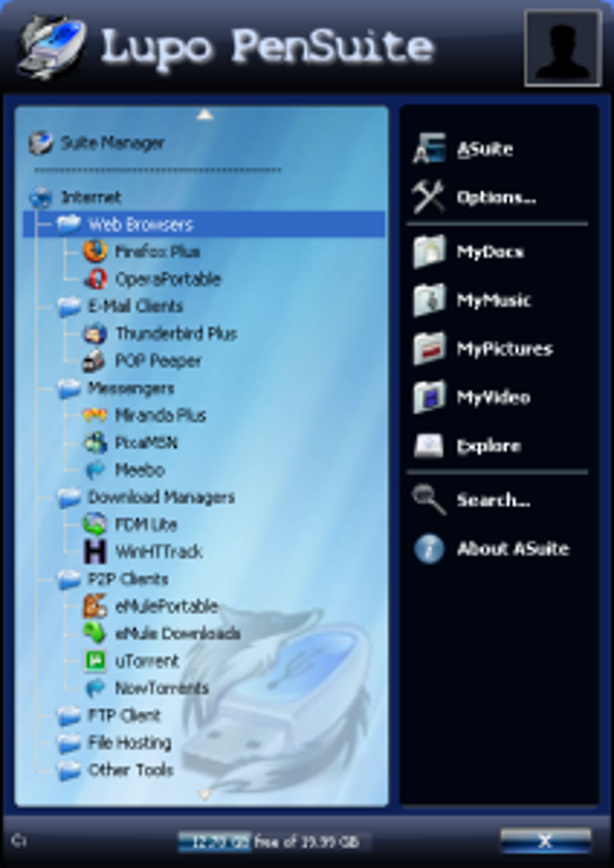
Task: Click the NowTorrents icon
Action: pyautogui.click(x=95, y=688)
